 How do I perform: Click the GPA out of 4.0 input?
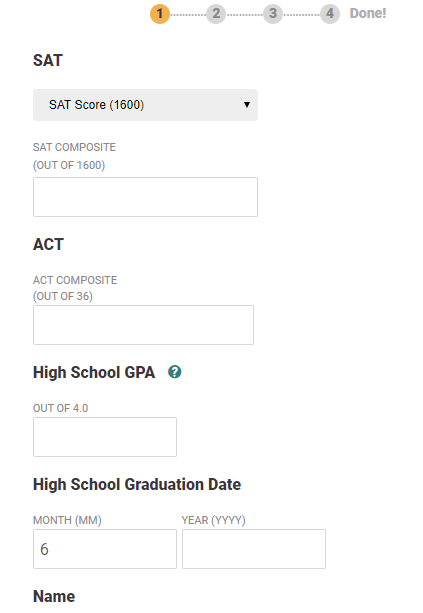105,437
